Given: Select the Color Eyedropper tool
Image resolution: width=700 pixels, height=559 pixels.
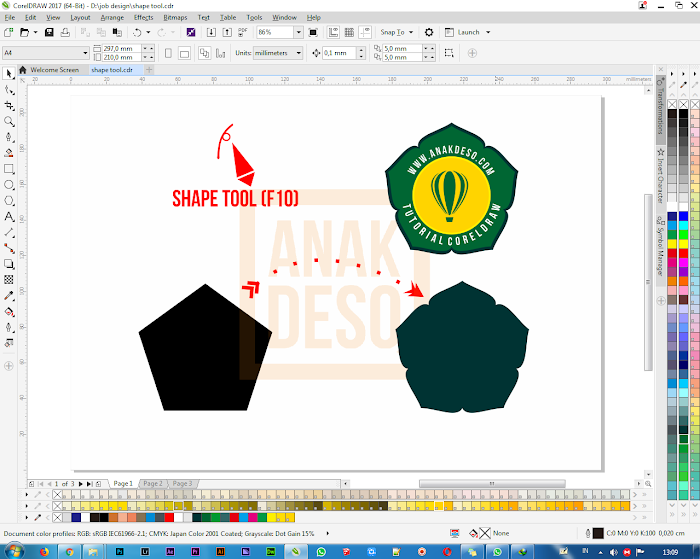Looking at the screenshot, I should pyautogui.click(x=9, y=296).
